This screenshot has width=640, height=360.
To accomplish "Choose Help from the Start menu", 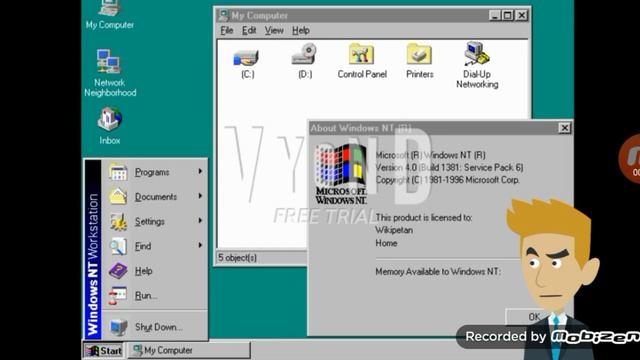I will coord(155,271).
